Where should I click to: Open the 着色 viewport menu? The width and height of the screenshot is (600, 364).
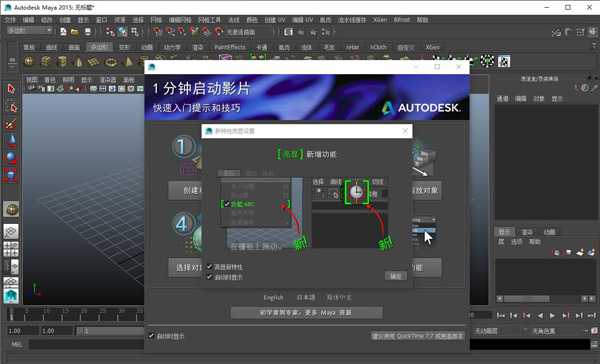(50, 80)
